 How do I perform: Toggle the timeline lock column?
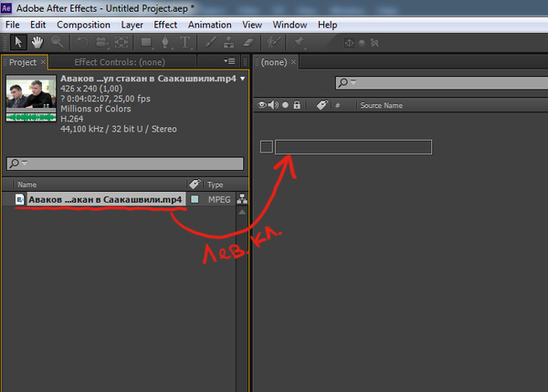tap(297, 105)
